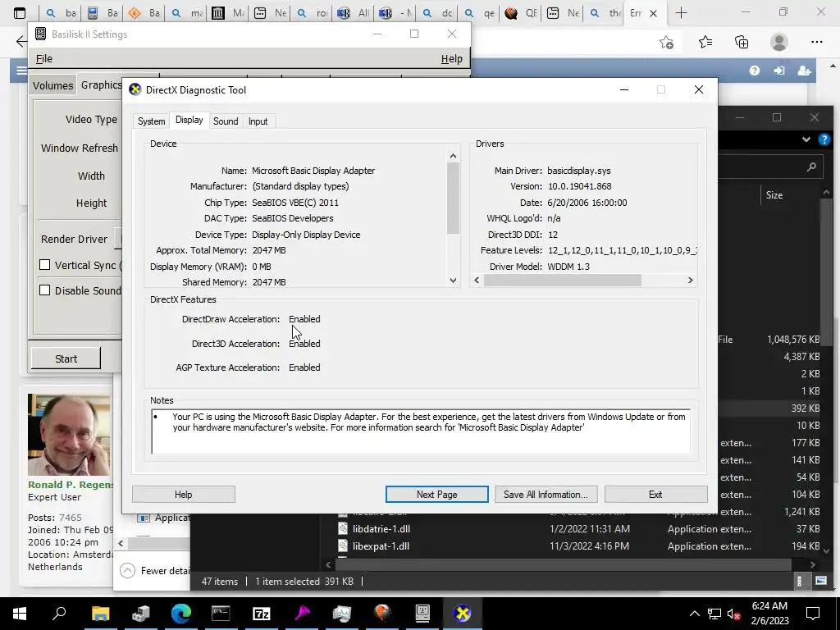Click Basilisk II Mac icon in taskbar
840x630 pixels.
pos(422,614)
